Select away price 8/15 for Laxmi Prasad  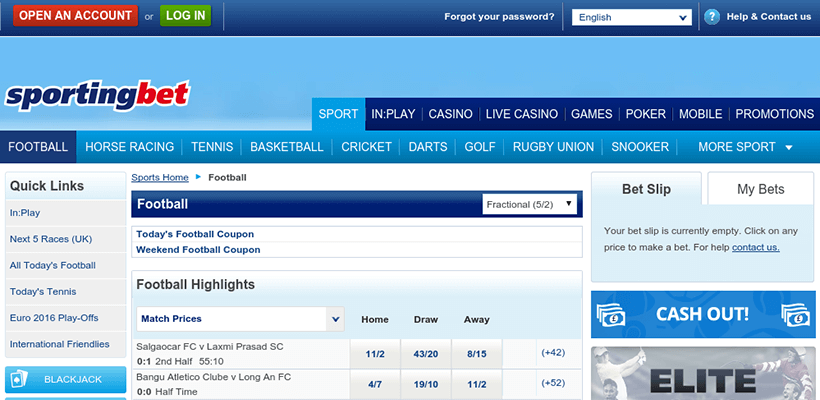(476, 354)
